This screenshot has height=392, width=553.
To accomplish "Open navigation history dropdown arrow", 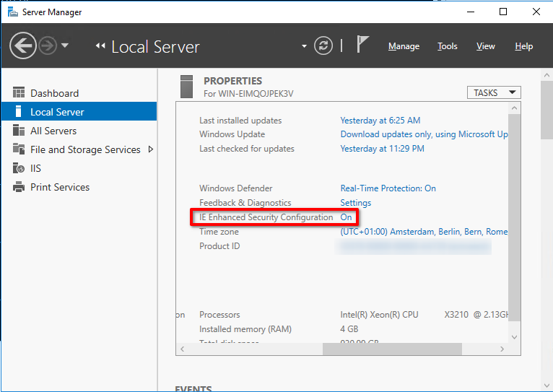I will point(65,46).
